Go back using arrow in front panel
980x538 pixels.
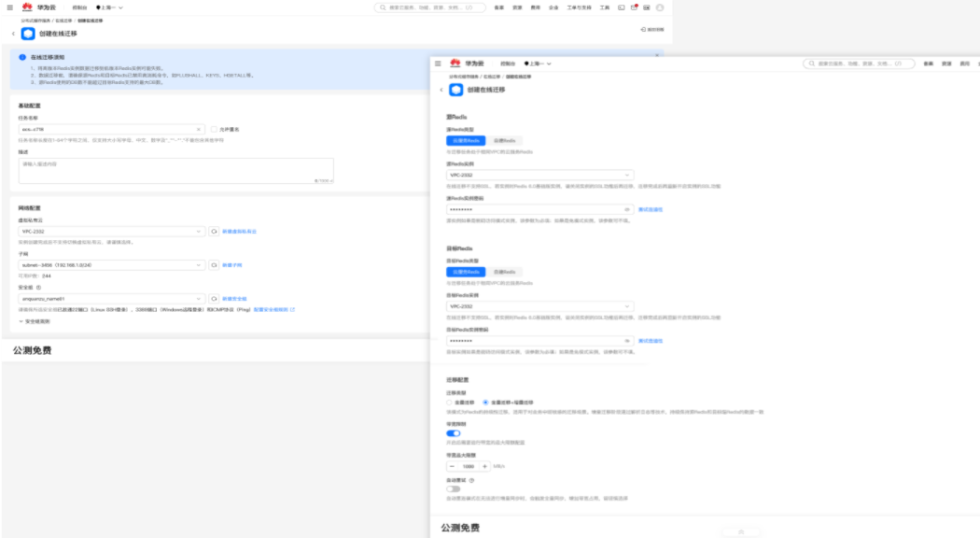(441, 90)
